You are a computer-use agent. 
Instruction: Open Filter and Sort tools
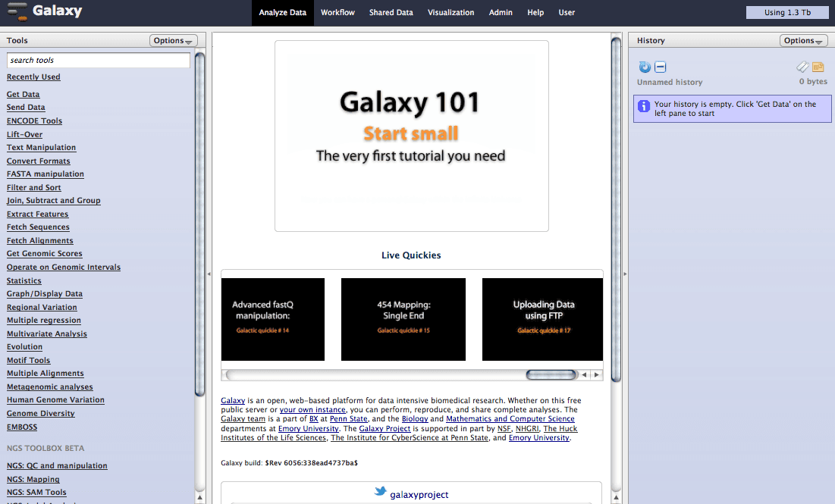click(34, 188)
